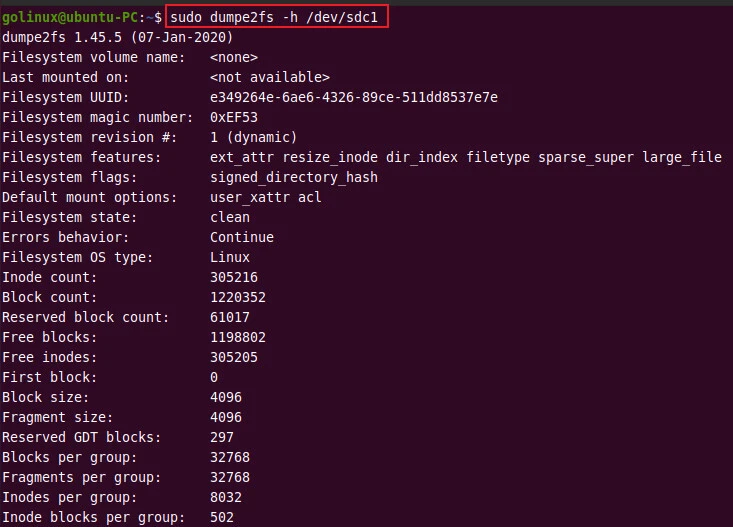
Task: Click the blocks per group value '32768'
Action: point(230,458)
